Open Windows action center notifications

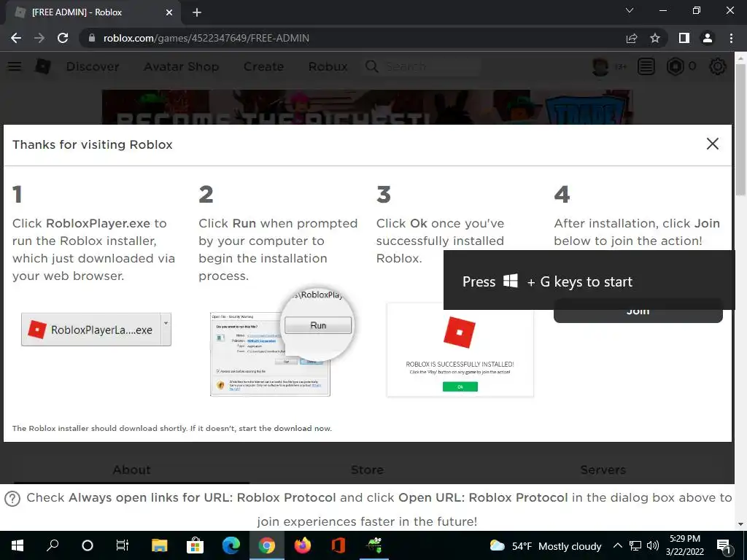724,546
